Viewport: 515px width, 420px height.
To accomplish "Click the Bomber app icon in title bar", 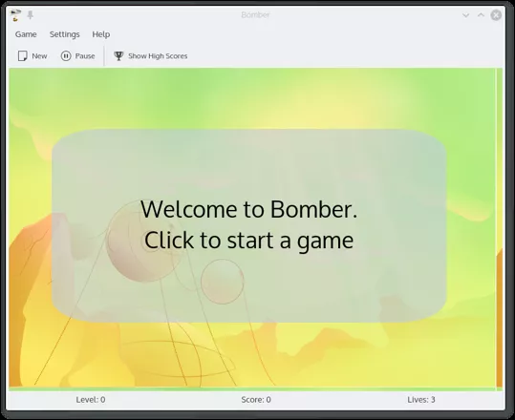I will [15, 15].
